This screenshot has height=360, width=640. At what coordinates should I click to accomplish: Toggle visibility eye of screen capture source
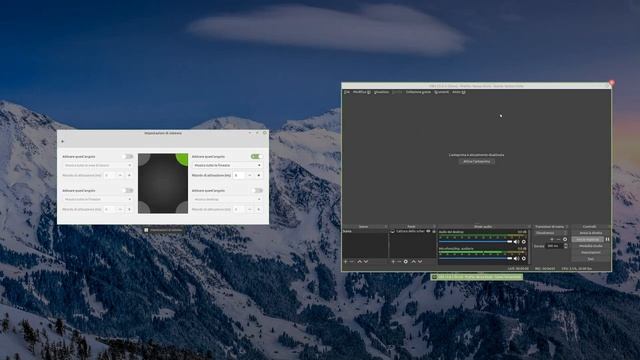tap(428, 231)
